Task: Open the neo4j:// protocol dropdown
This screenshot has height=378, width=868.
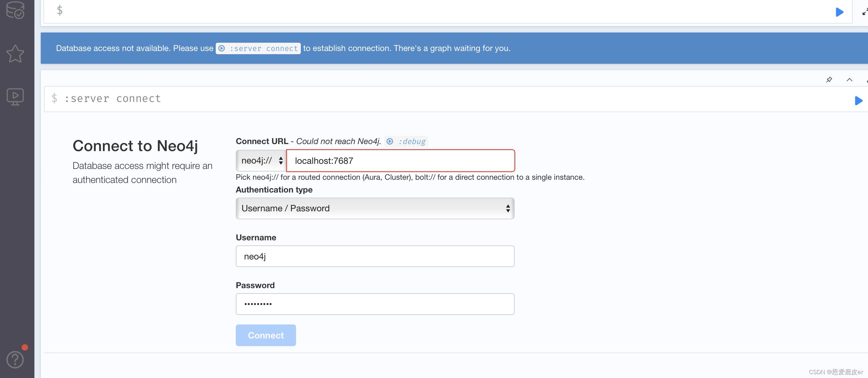Action: pos(261,161)
